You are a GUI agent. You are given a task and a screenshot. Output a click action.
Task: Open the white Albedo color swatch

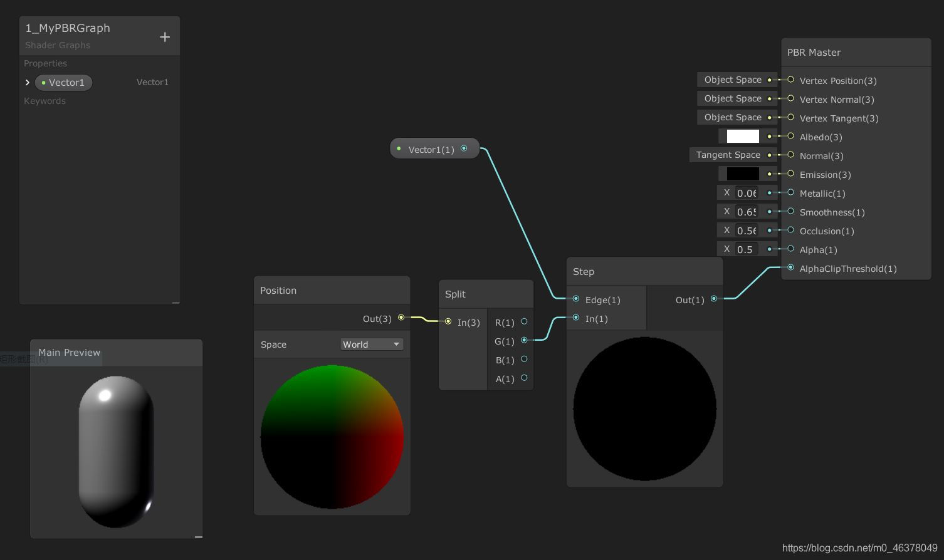[x=743, y=136]
